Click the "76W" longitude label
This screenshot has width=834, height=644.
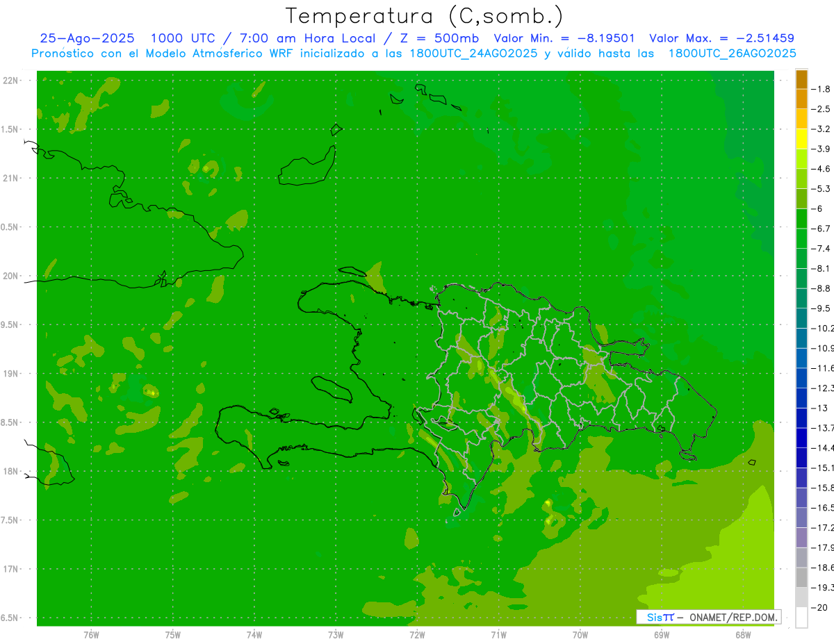coord(91,635)
